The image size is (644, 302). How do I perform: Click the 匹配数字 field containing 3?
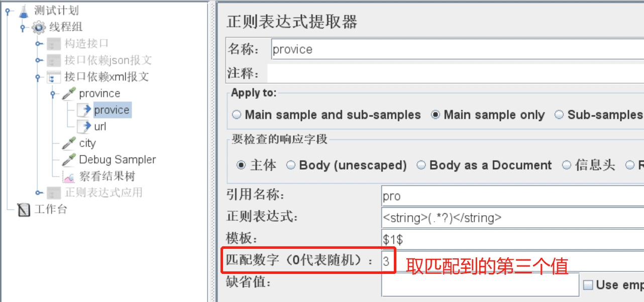[x=512, y=261]
